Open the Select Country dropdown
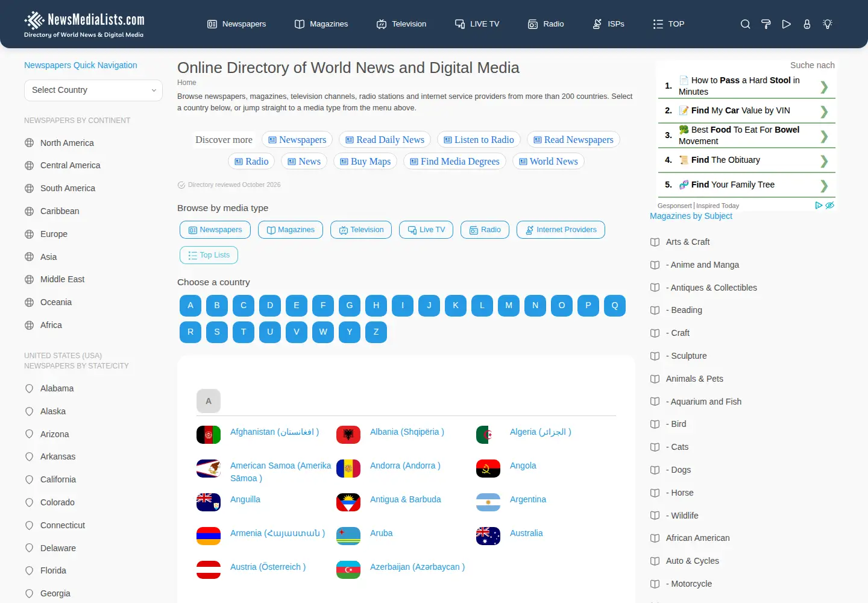This screenshot has width=868, height=603. (x=93, y=90)
